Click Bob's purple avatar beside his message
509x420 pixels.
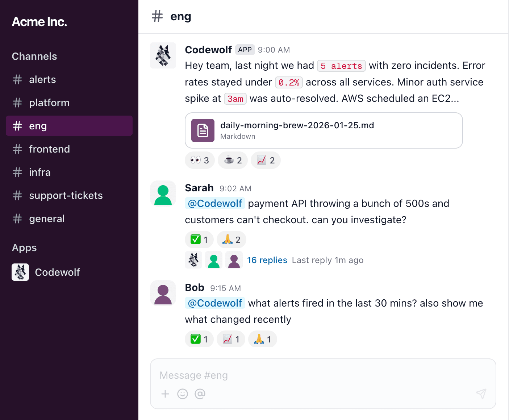pos(163,293)
